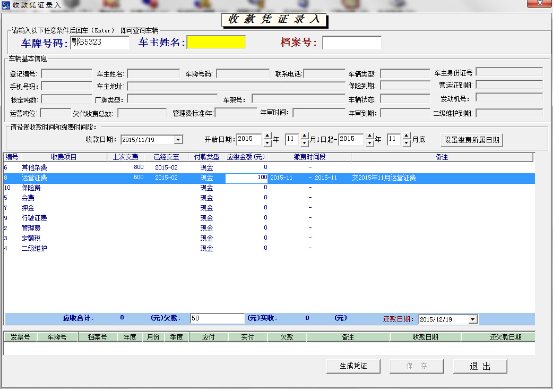Click the 欠款 header in the bottom table
The width and height of the screenshot is (554, 389).
287,337
